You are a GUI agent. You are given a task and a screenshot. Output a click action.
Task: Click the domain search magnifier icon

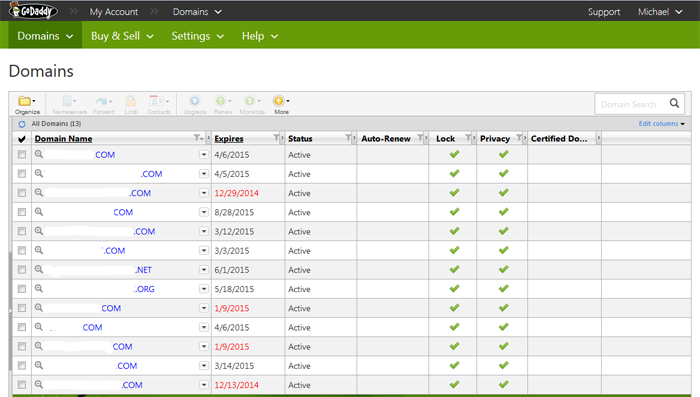pos(674,104)
